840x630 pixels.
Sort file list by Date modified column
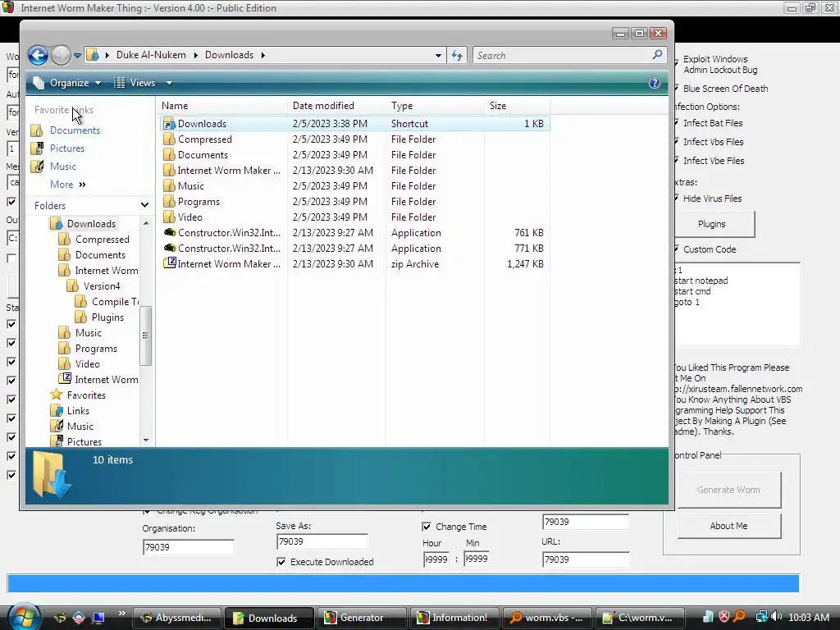point(336,106)
